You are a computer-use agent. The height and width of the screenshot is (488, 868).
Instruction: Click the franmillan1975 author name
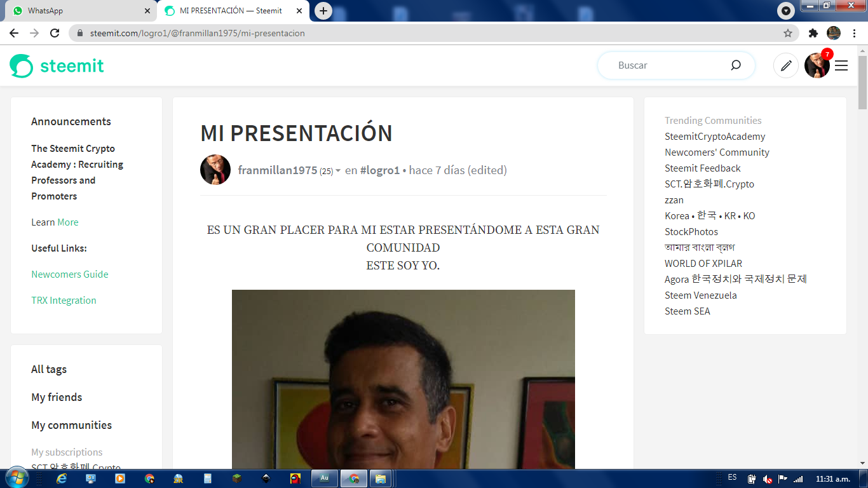(277, 170)
